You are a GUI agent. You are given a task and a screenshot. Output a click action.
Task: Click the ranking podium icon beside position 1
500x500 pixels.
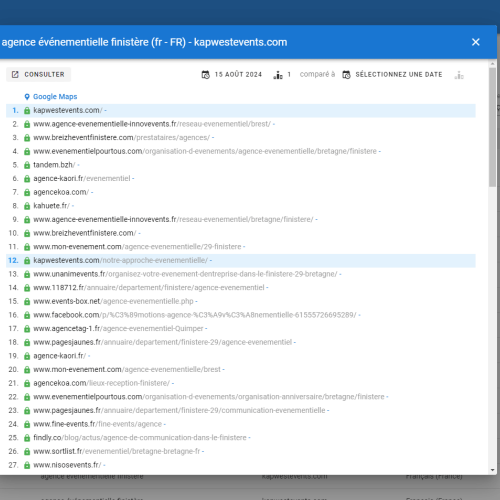278,75
